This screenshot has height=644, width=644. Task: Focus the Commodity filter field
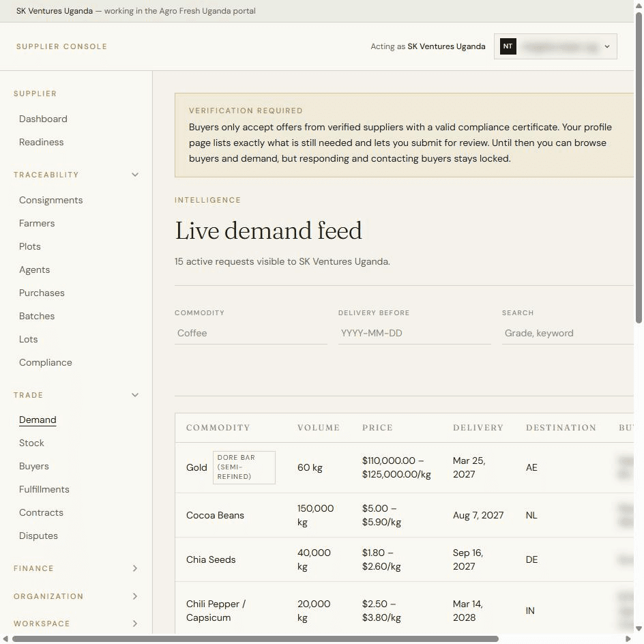coord(250,333)
